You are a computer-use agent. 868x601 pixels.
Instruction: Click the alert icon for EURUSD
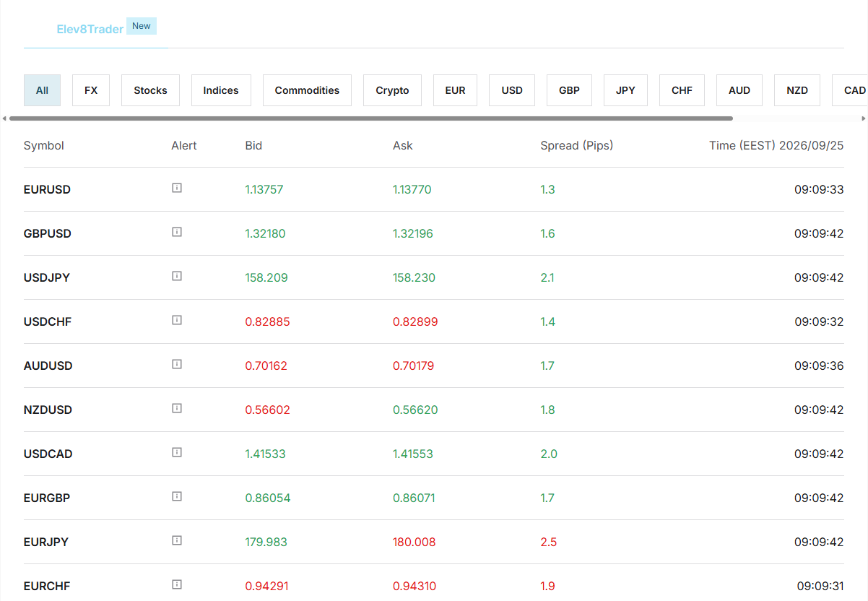pyautogui.click(x=177, y=188)
